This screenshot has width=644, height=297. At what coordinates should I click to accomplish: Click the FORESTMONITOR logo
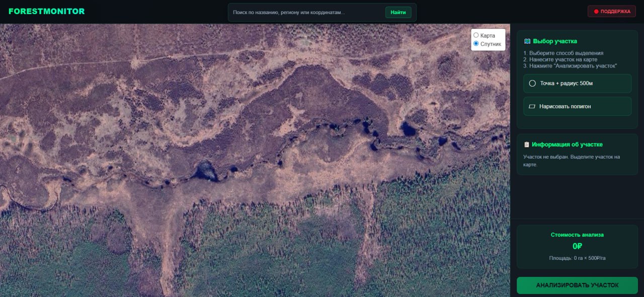click(x=47, y=11)
